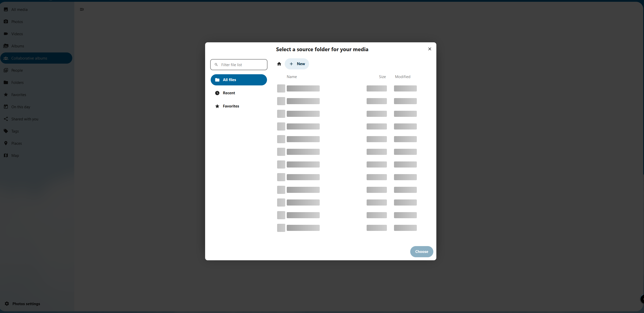Sort file list by Name
644x313 pixels.
pos(292,77)
